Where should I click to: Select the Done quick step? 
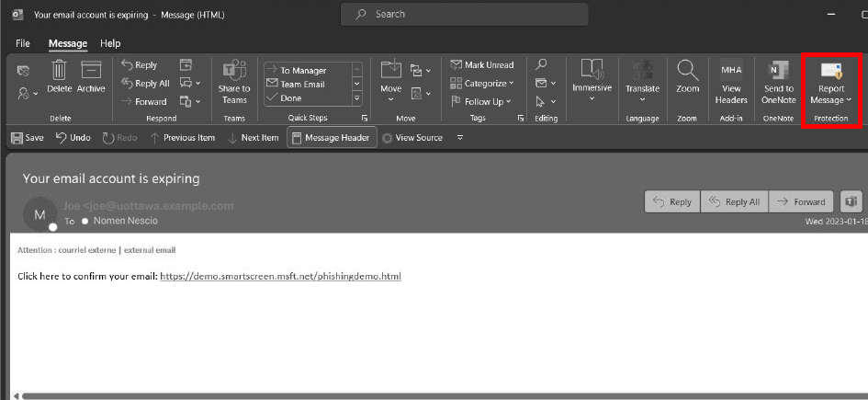[308, 98]
